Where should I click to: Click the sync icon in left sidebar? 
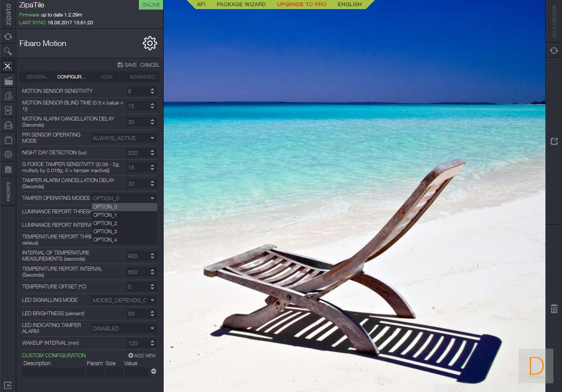click(x=8, y=37)
